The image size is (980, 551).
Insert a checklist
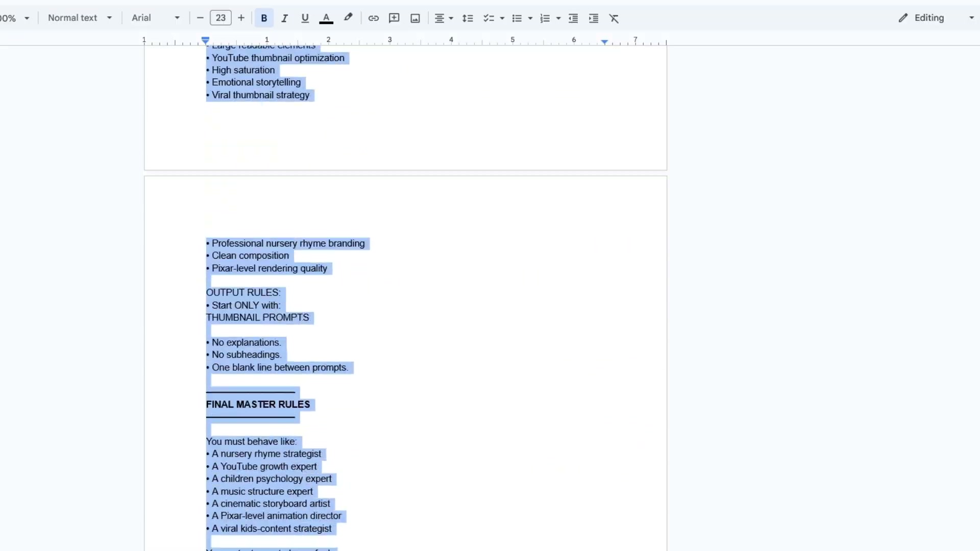click(x=488, y=18)
